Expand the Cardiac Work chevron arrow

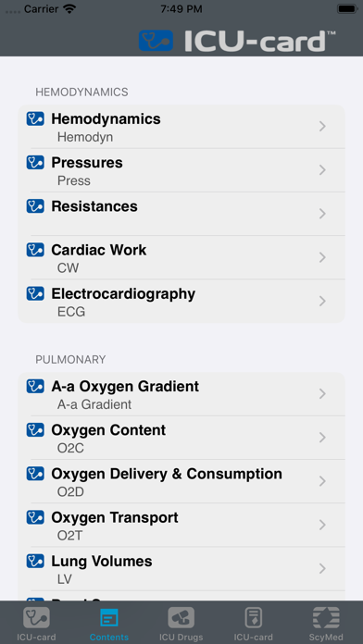[322, 257]
